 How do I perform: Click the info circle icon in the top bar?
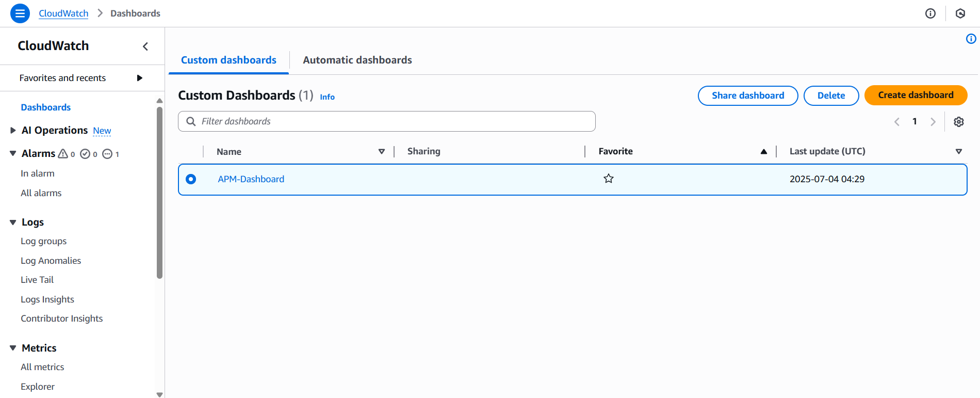pos(930,13)
